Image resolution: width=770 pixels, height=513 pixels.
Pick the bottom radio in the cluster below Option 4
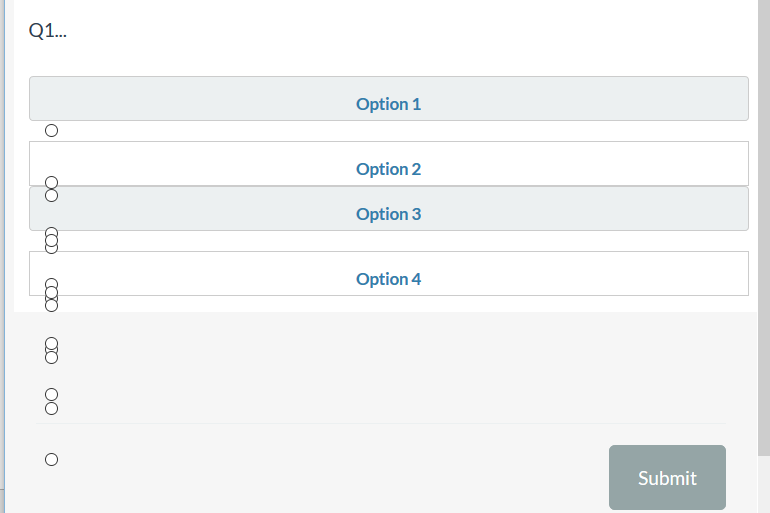click(52, 304)
